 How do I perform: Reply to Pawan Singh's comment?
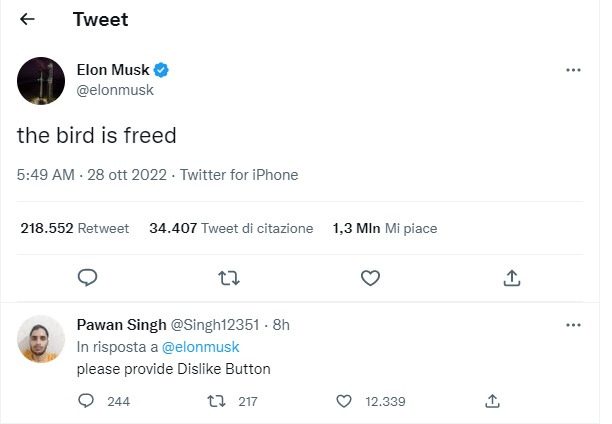coord(86,401)
